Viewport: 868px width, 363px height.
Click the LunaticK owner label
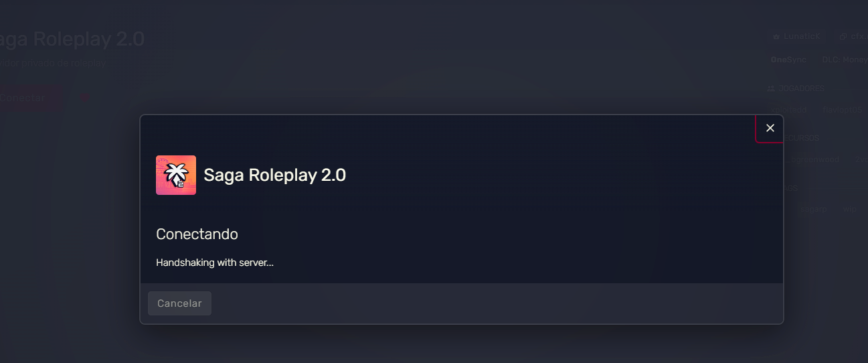click(802, 37)
